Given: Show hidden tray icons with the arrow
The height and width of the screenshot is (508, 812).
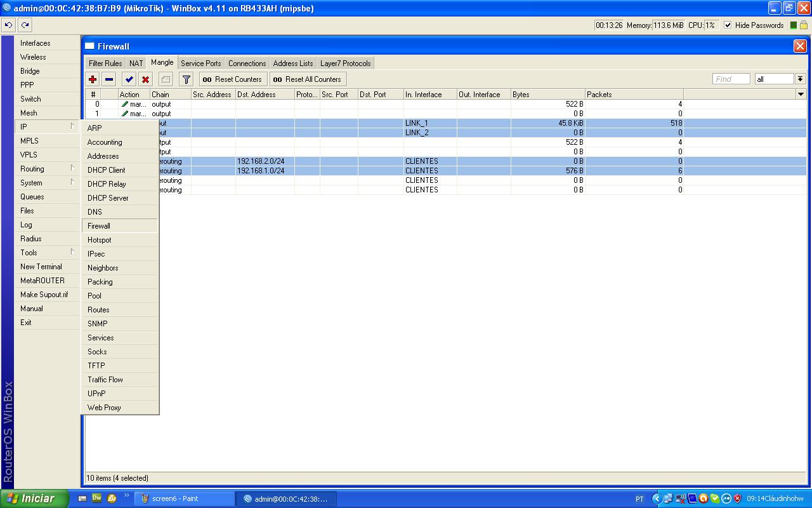Looking at the screenshot, I should tap(657, 498).
